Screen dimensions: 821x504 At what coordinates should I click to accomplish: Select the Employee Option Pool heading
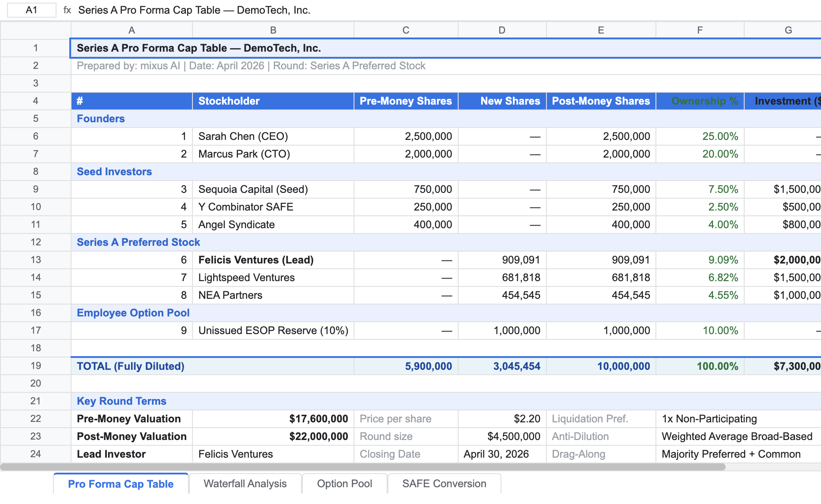[x=133, y=313]
